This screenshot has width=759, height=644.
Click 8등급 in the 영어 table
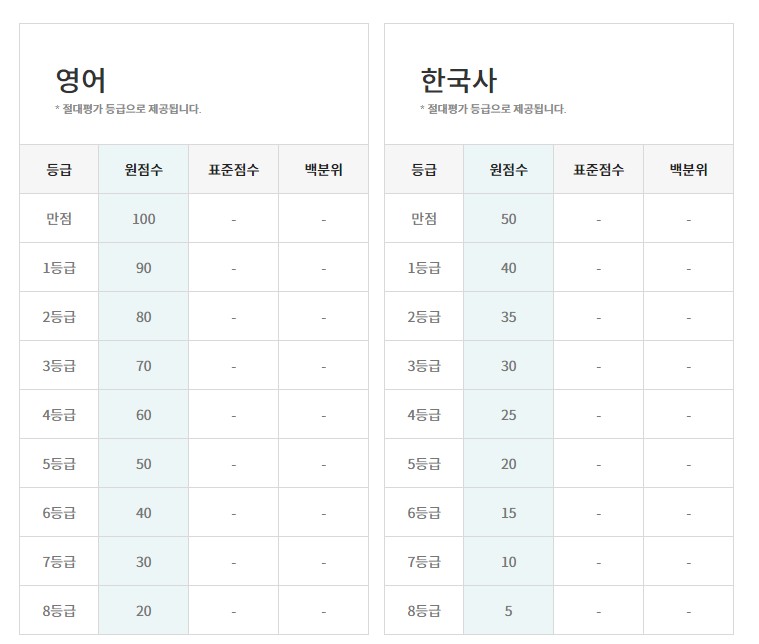(59, 611)
